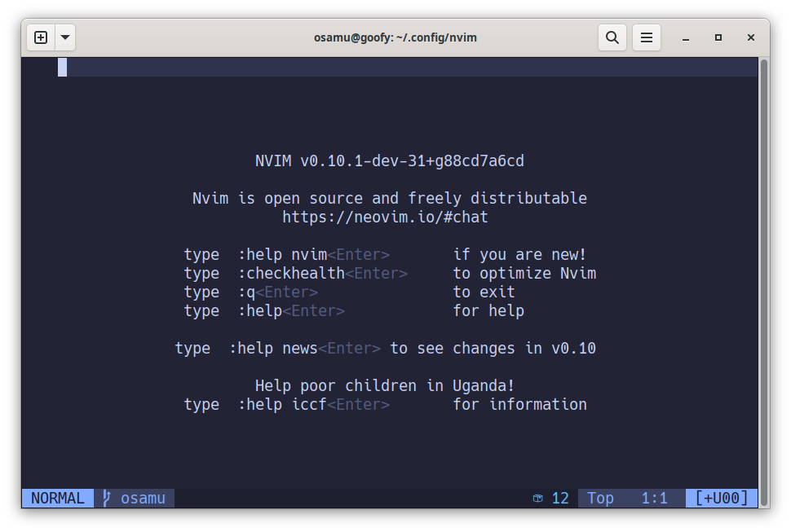Click the cursor block on first line
This screenshot has height=532, width=791.
click(x=62, y=68)
